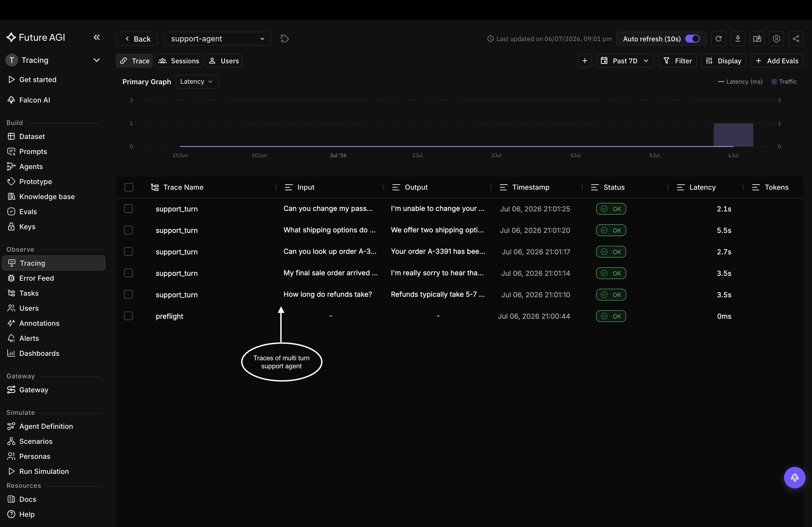Toggle the Auto refresh (10s) switch
This screenshot has width=812, height=527.
(x=693, y=39)
